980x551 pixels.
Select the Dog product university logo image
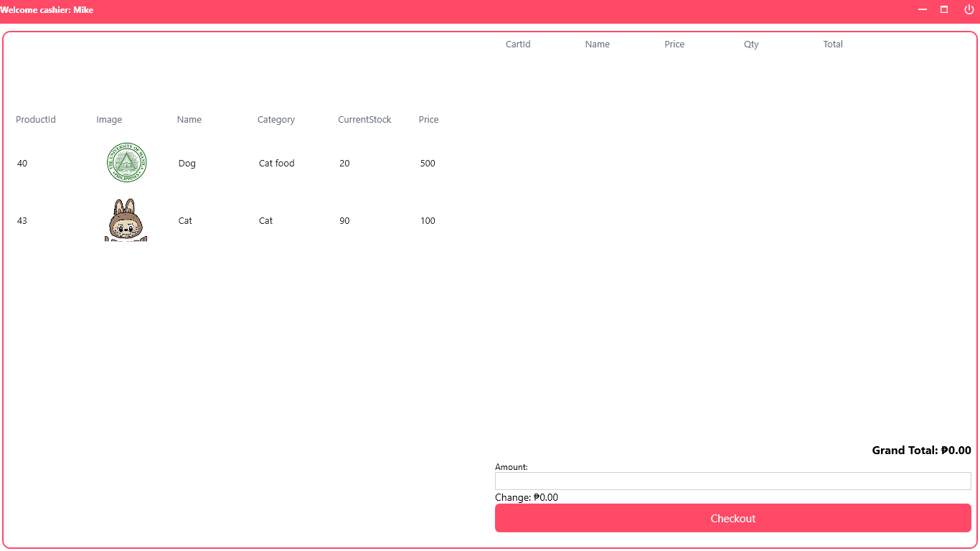tap(126, 163)
